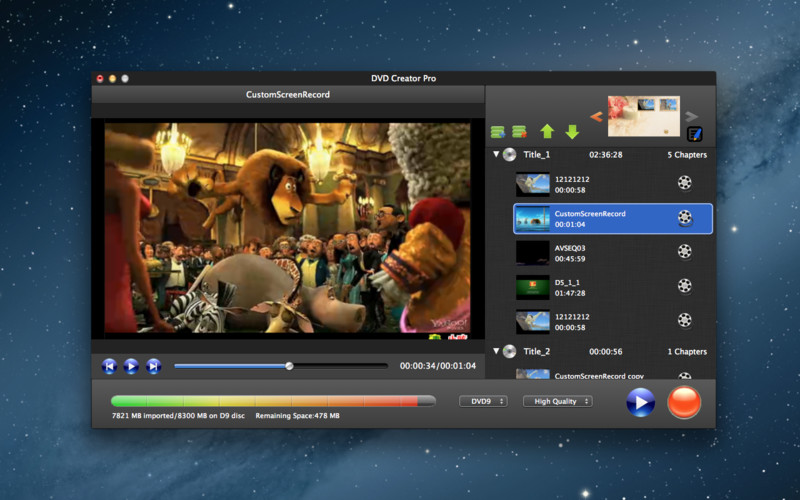Open film reel settings for AVSEQ03 clip

click(684, 251)
